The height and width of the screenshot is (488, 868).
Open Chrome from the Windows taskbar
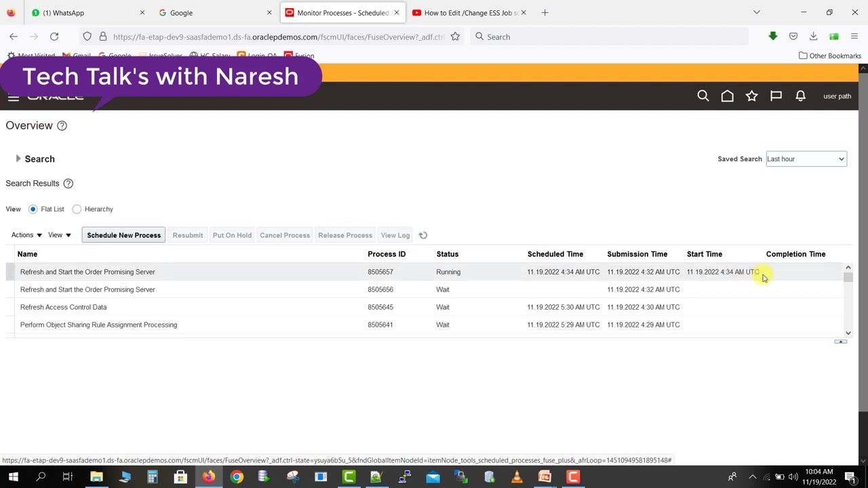(237, 477)
